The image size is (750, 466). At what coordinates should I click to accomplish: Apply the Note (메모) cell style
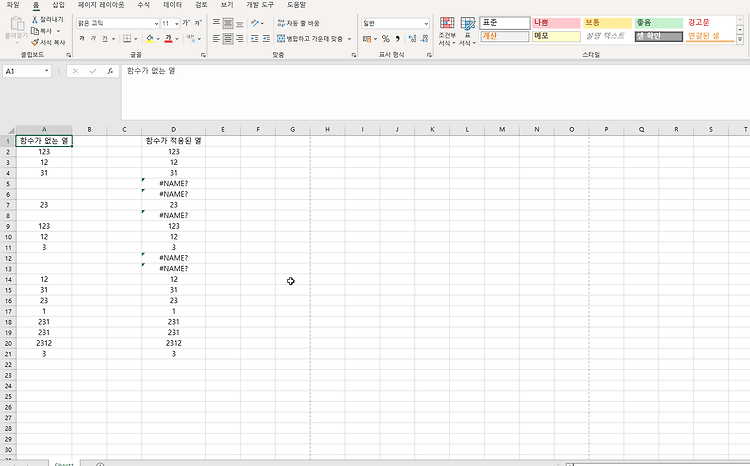[x=556, y=36]
